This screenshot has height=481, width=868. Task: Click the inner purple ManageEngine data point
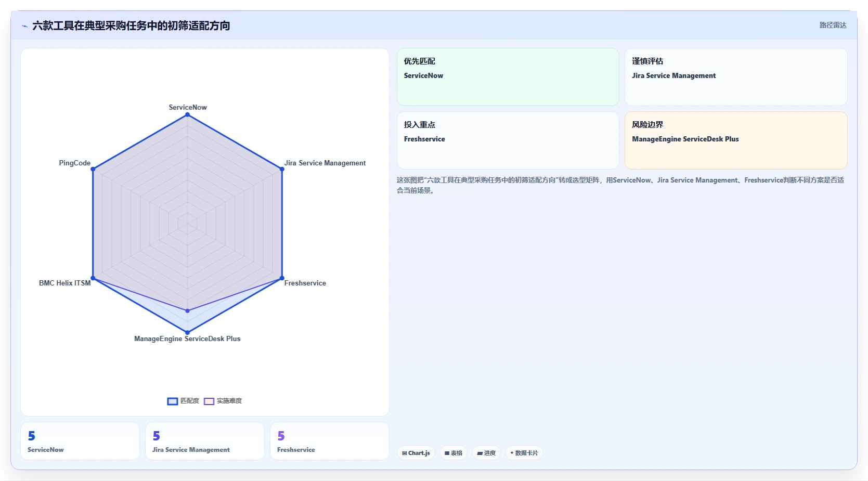(x=188, y=311)
